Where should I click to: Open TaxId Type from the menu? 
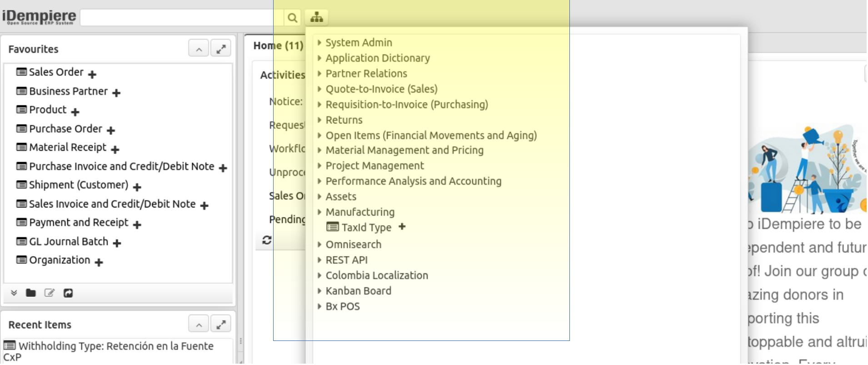click(x=366, y=227)
